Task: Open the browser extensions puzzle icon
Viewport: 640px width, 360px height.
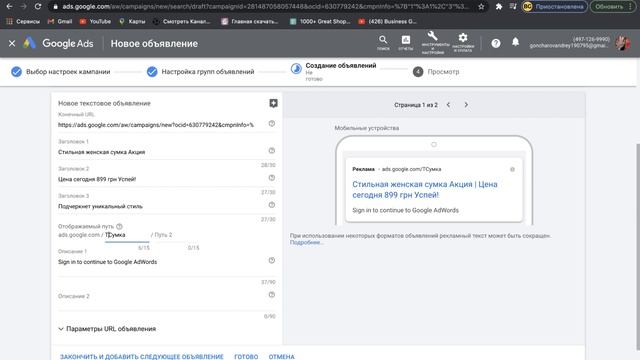Action: coord(499,7)
